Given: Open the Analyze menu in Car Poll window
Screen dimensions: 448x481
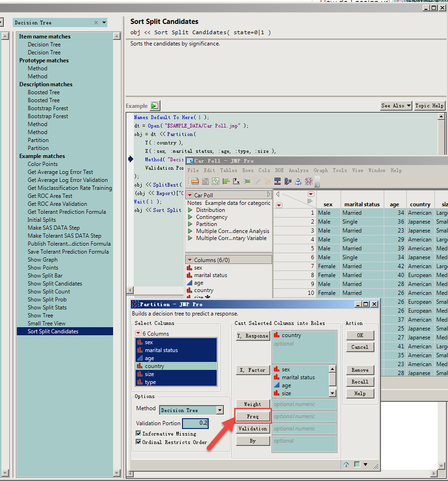Looking at the screenshot, I should [298, 170].
